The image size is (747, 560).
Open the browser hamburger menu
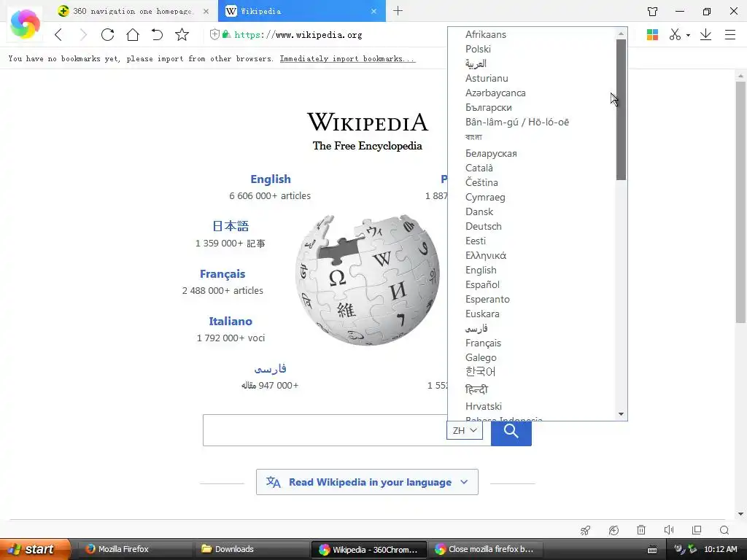[729, 35]
